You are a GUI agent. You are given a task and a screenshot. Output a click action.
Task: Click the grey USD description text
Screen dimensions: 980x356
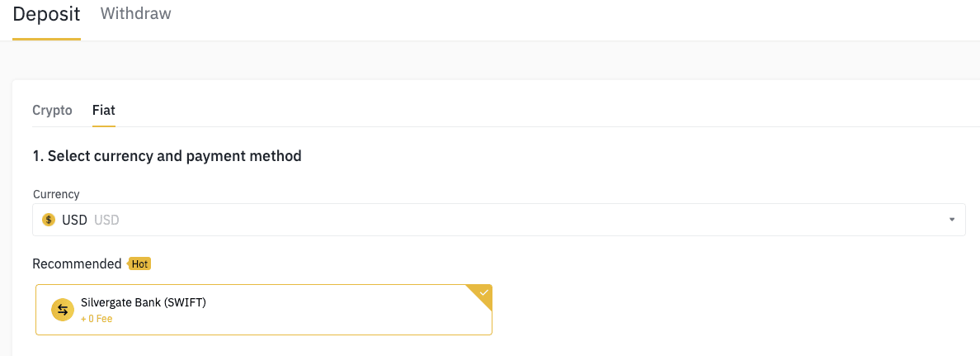click(106, 221)
